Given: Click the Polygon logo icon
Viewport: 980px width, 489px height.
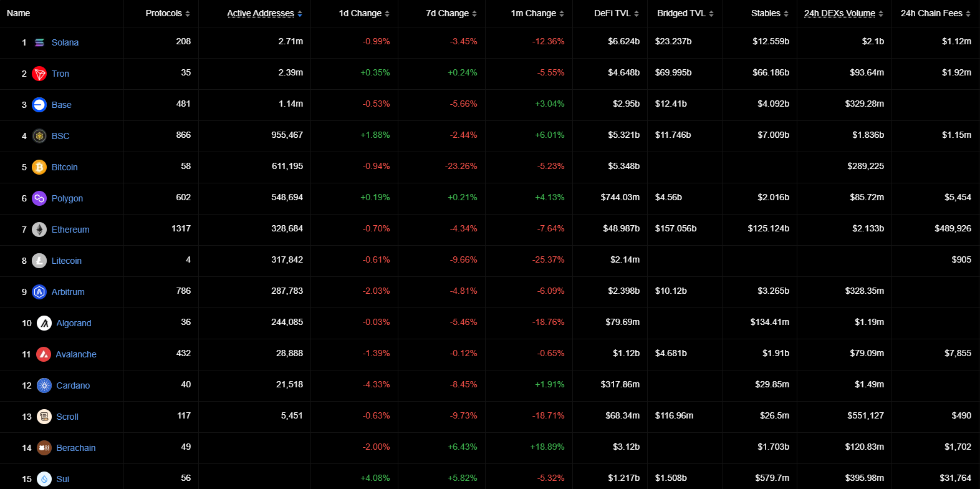Looking at the screenshot, I should pos(39,198).
